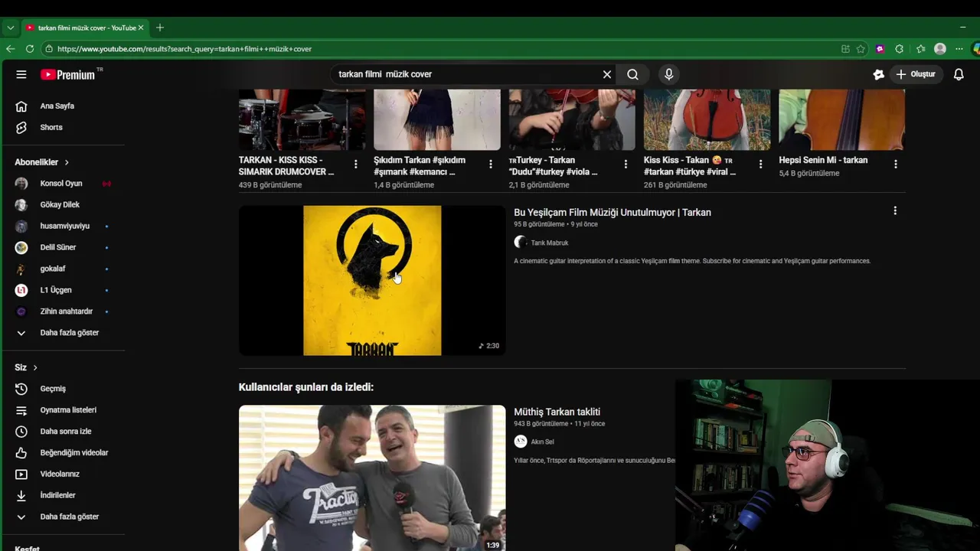The height and width of the screenshot is (551, 980).
Task: Open options for Hepsi Senin Mi short
Action: point(895,164)
